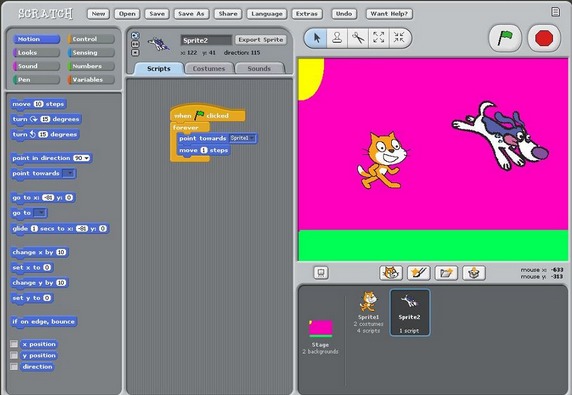Switch to the Costumes tab

point(209,69)
